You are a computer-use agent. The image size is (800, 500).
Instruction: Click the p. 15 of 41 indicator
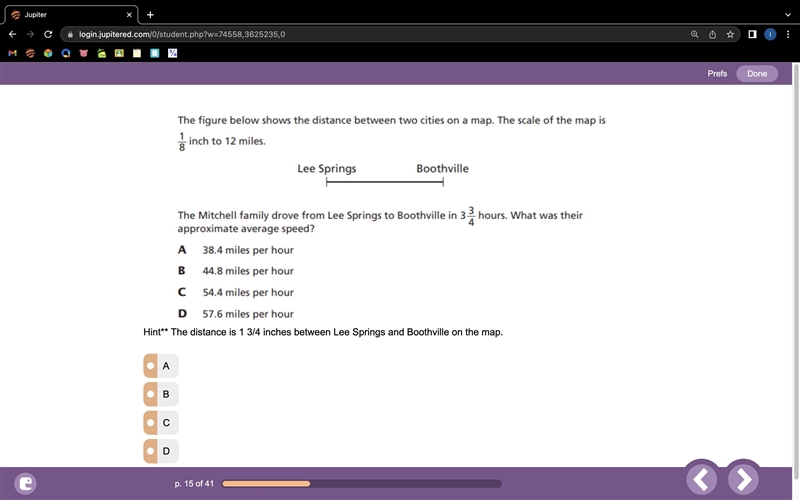coord(194,483)
